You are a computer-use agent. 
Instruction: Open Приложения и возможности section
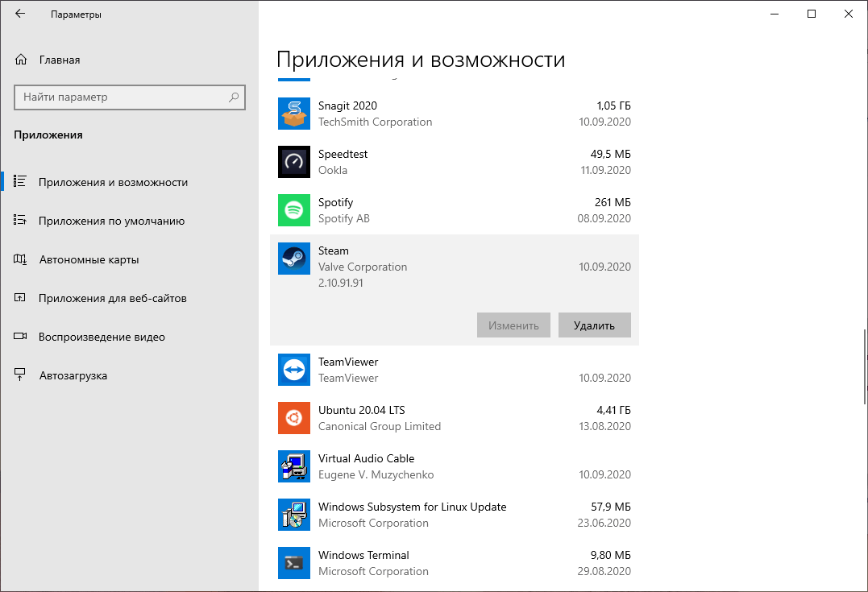[130, 182]
